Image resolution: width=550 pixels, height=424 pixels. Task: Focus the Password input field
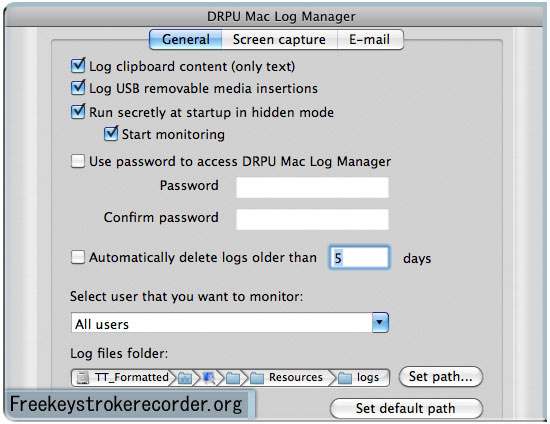(312, 187)
